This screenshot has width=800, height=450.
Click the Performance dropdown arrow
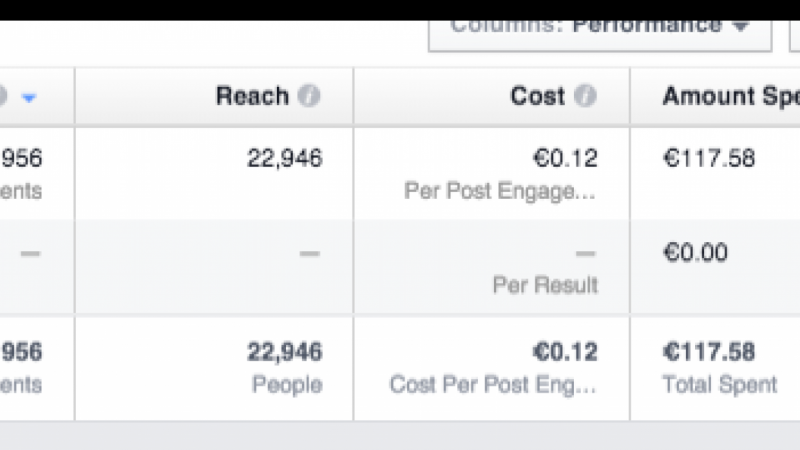741,26
